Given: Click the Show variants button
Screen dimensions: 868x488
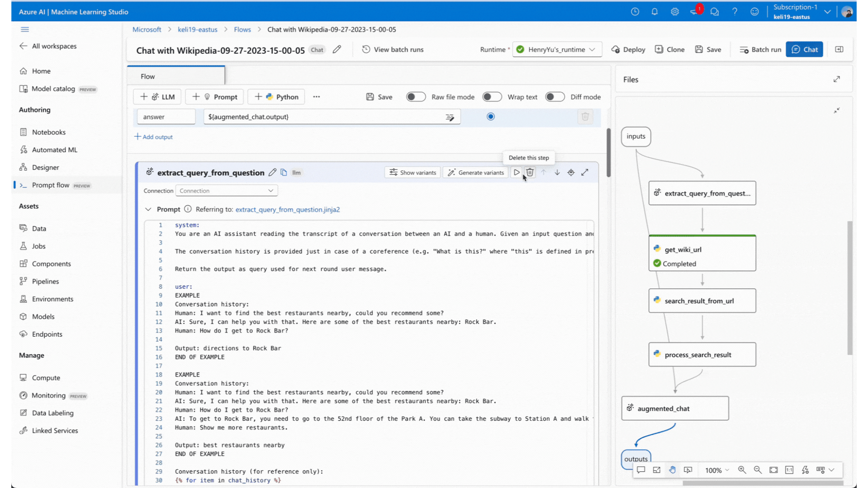Looking at the screenshot, I should coord(412,173).
